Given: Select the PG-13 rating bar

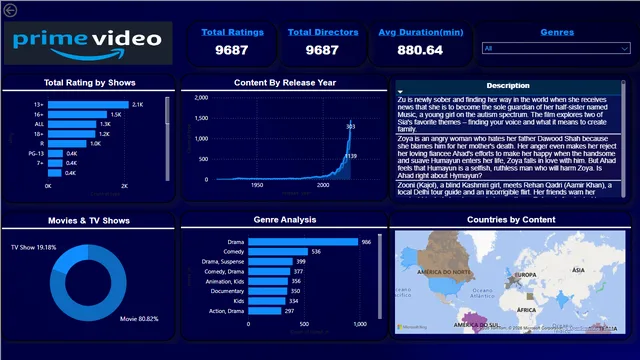Looking at the screenshot, I should coord(55,153).
